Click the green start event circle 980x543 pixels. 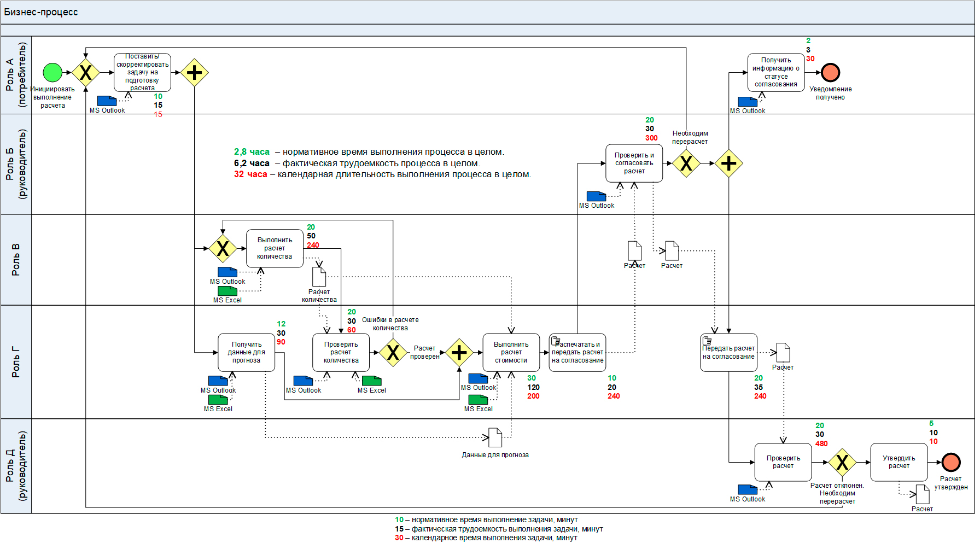(x=52, y=72)
